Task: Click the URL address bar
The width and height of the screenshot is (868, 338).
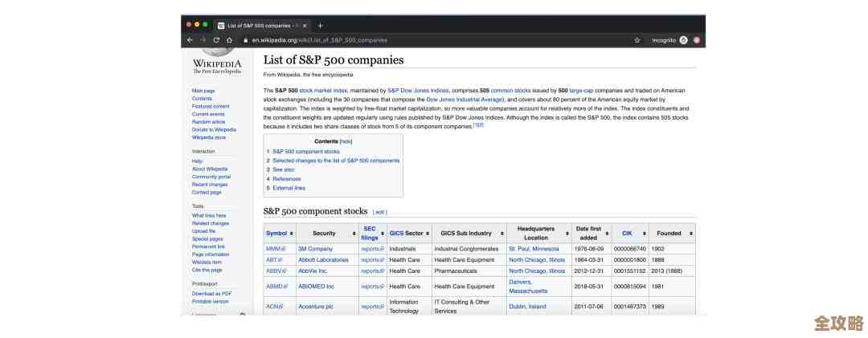Action: (x=434, y=39)
